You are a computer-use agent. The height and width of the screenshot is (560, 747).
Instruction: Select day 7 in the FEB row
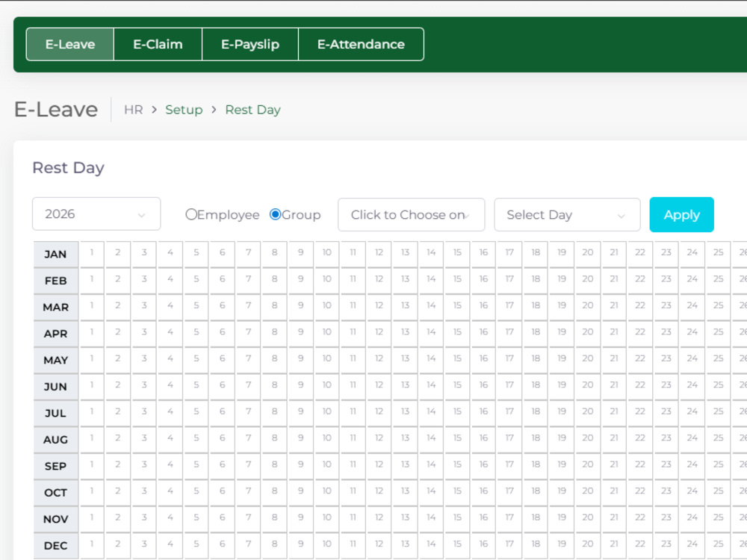(x=248, y=279)
